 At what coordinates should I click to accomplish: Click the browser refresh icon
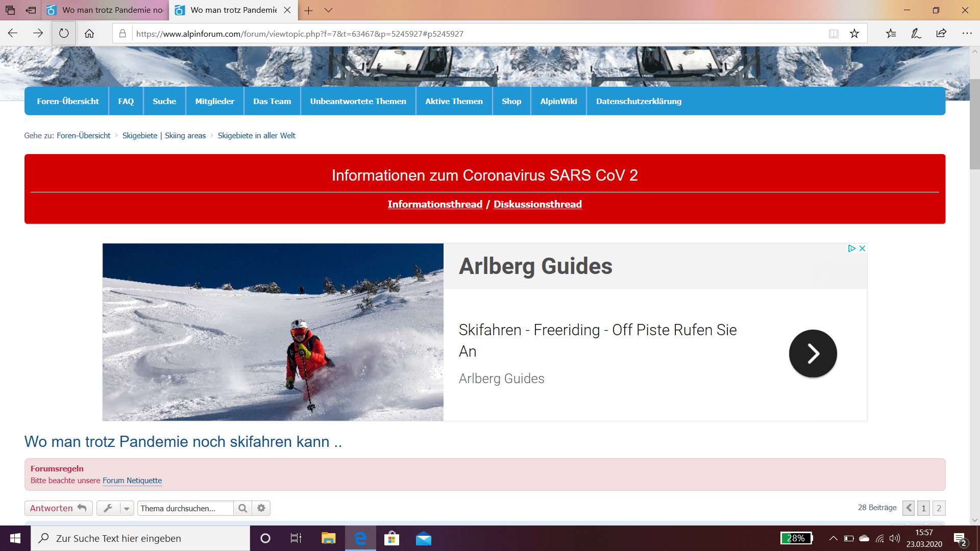point(64,34)
